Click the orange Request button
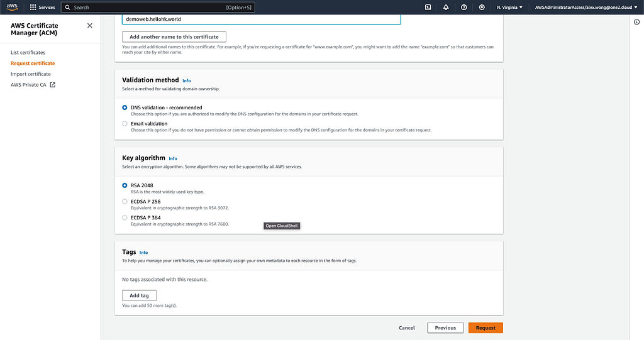Screen dimensions: 644x340 [486, 327]
